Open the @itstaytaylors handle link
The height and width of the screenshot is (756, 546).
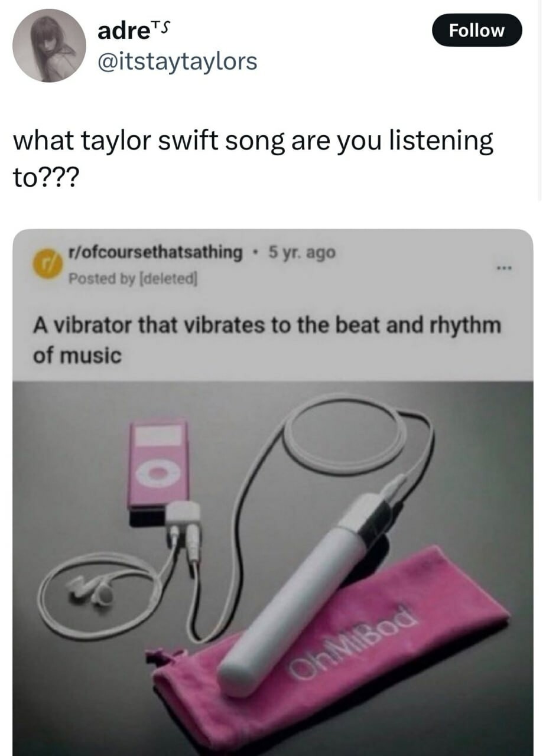point(177,60)
